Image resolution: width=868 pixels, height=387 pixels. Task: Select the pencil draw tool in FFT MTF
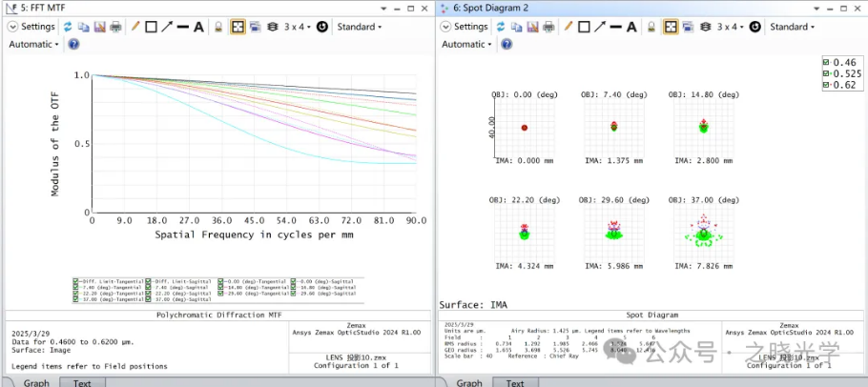tap(134, 27)
